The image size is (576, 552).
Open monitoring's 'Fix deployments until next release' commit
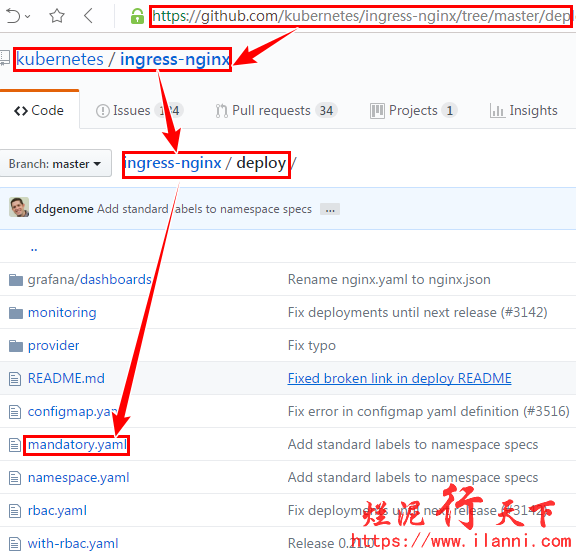click(418, 313)
